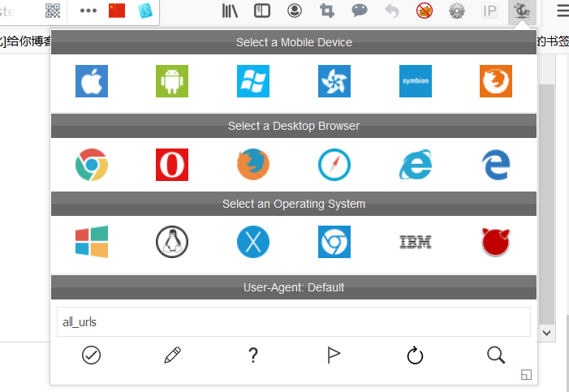The width and height of the screenshot is (569, 392).
Task: Click the blue tag address bar icon
Action: tap(145, 11)
